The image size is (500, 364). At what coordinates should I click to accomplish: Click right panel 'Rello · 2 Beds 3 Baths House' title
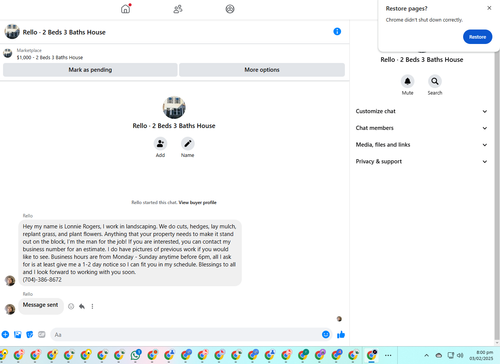pos(422,60)
